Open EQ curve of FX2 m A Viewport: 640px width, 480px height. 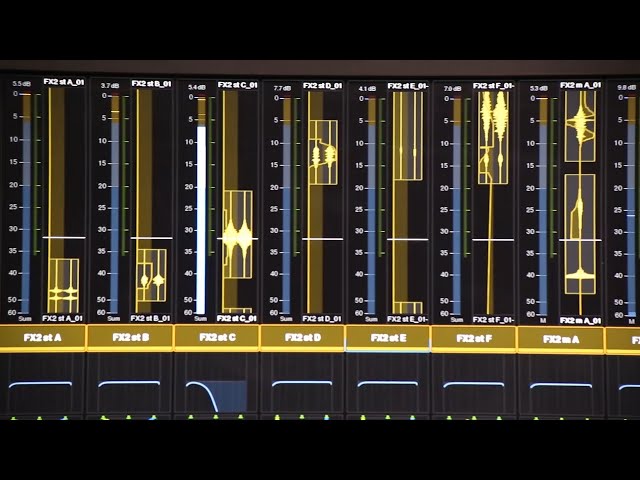pyautogui.click(x=561, y=386)
